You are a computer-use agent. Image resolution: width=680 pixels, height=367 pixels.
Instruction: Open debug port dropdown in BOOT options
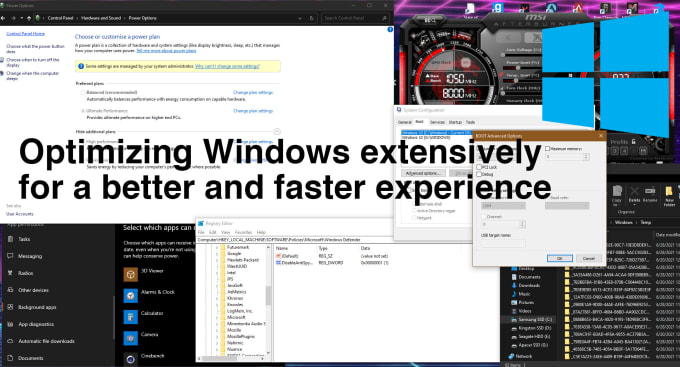click(x=503, y=206)
